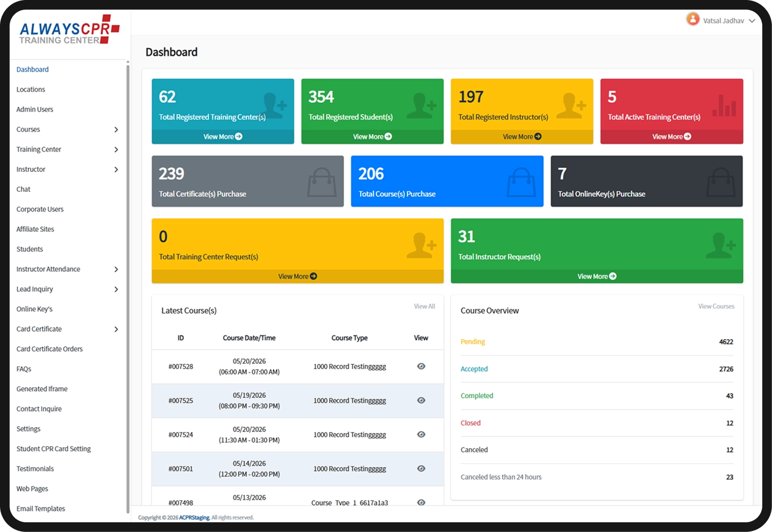772x532 pixels.
Task: Click the sidebar vertical scrollbar
Action: pos(128,287)
